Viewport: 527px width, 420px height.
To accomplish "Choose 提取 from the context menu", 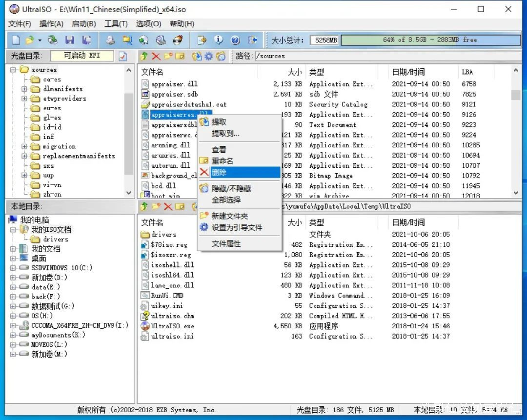I will click(x=240, y=122).
